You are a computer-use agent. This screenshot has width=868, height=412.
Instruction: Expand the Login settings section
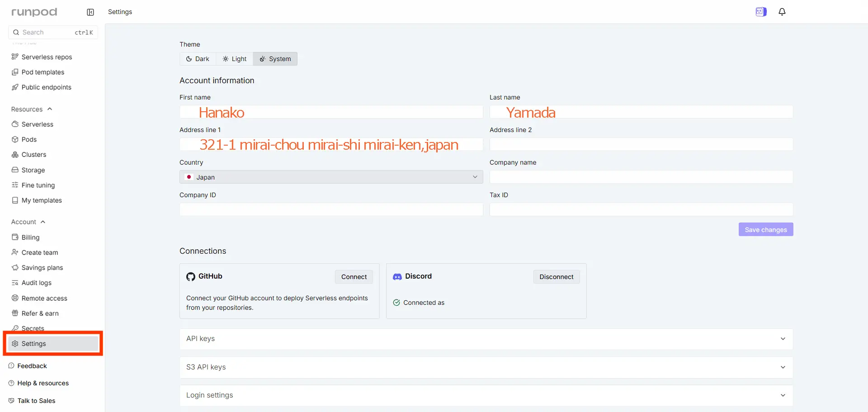coord(486,395)
